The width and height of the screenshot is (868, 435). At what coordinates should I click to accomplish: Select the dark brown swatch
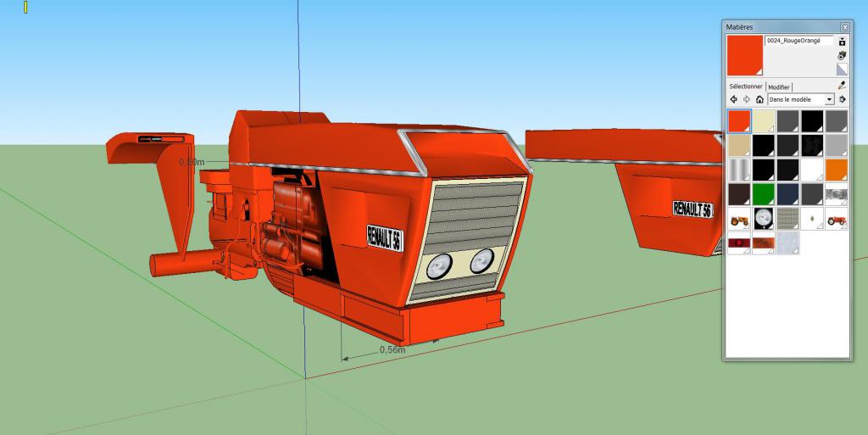(739, 193)
